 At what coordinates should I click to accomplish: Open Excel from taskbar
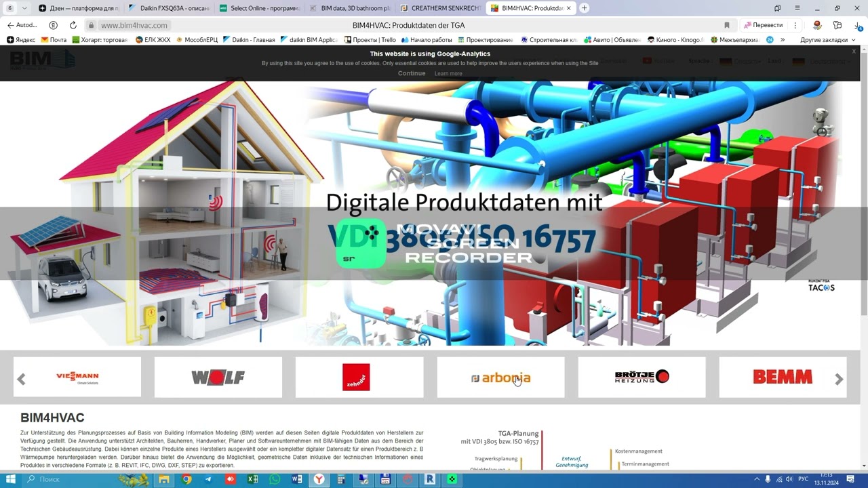click(252, 479)
